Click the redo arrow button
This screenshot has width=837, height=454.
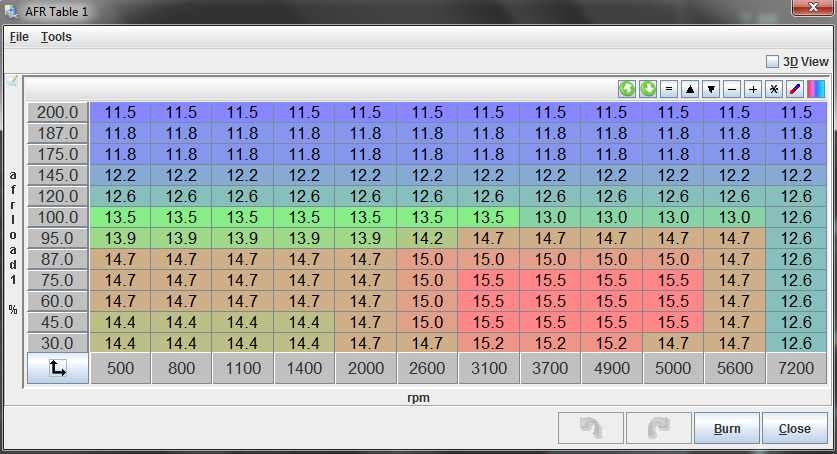point(659,428)
